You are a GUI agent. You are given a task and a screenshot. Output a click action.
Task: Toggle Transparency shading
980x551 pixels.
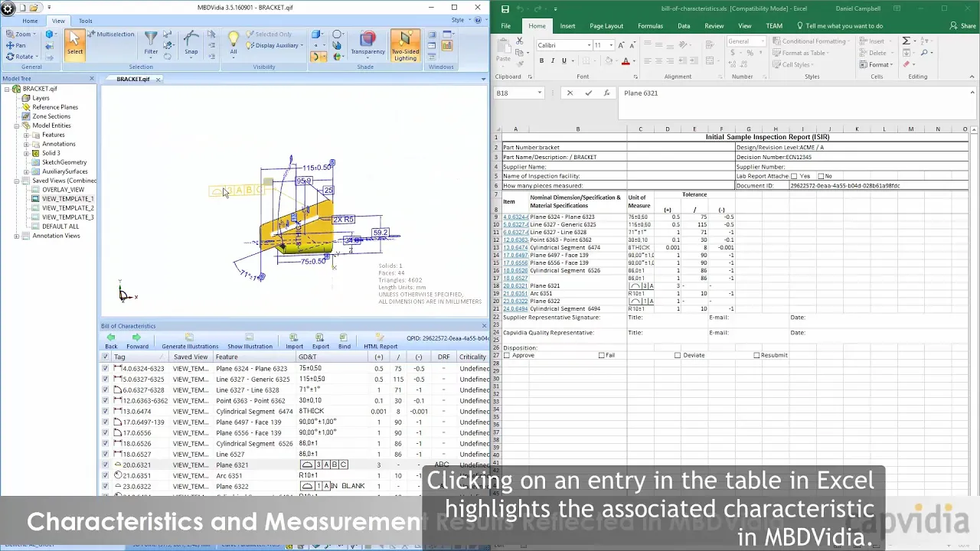pos(367,43)
